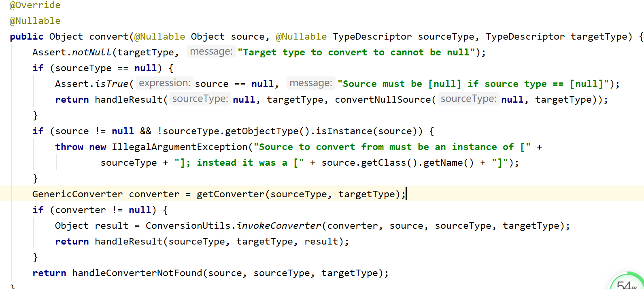
Task: Click the expression: parameter hint
Action: pyautogui.click(x=164, y=83)
